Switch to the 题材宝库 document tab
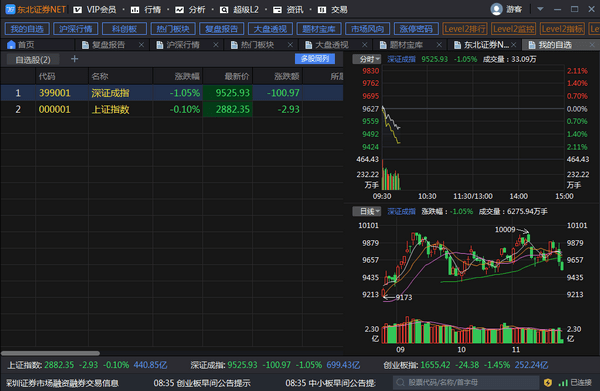 [x=406, y=45]
